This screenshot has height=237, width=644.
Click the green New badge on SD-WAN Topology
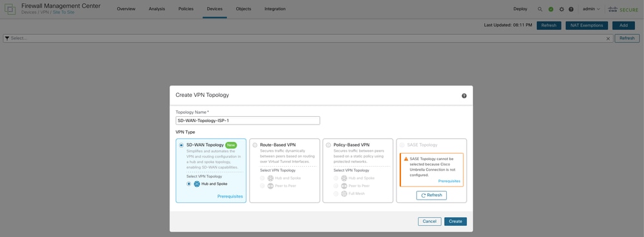click(231, 145)
